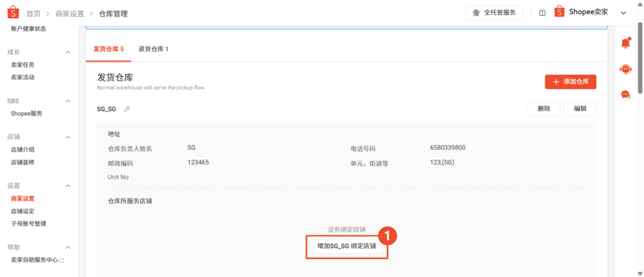The image size is (644, 277).
Task: Open the chat bubble icon
Action: (626, 95)
